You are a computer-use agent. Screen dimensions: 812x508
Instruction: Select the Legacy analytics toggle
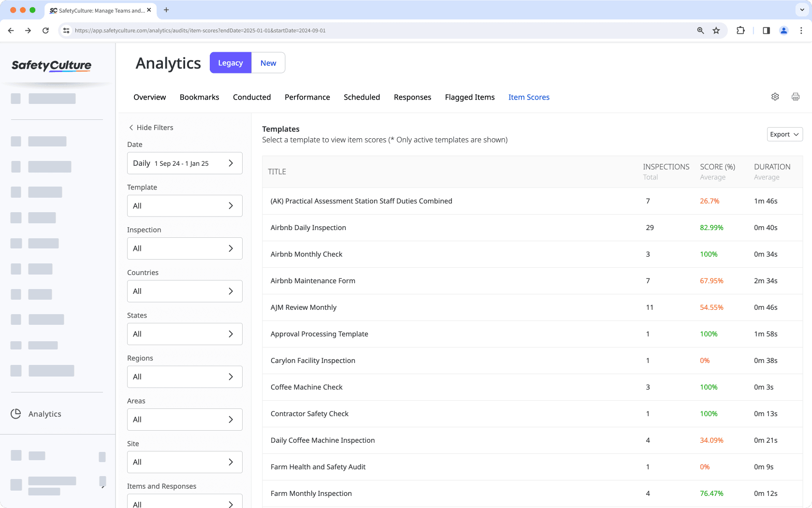[x=231, y=63]
